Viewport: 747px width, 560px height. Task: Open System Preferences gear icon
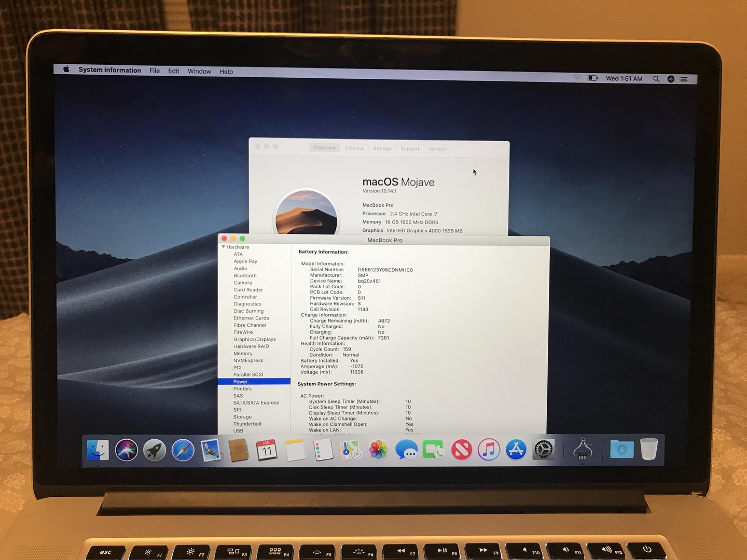point(544,450)
